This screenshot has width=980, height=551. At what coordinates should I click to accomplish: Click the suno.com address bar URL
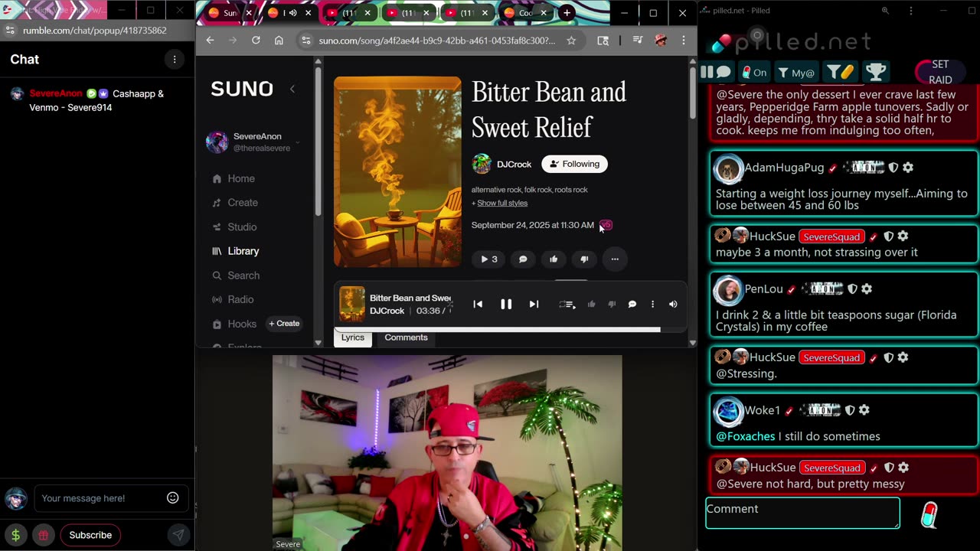[437, 41]
